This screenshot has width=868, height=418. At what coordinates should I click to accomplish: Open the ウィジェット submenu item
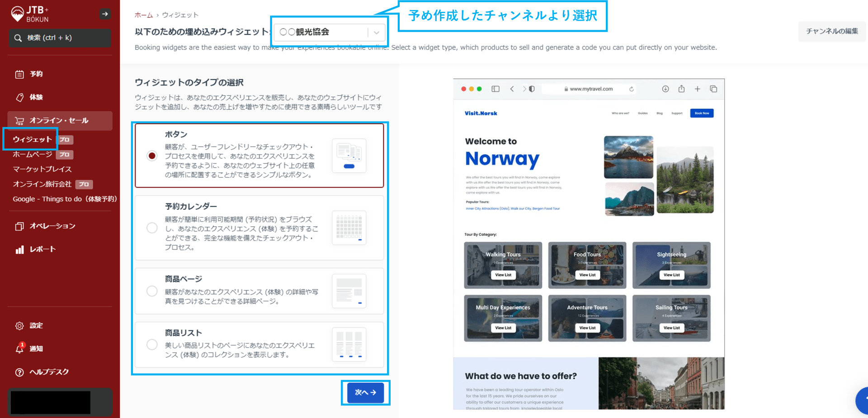pos(32,139)
